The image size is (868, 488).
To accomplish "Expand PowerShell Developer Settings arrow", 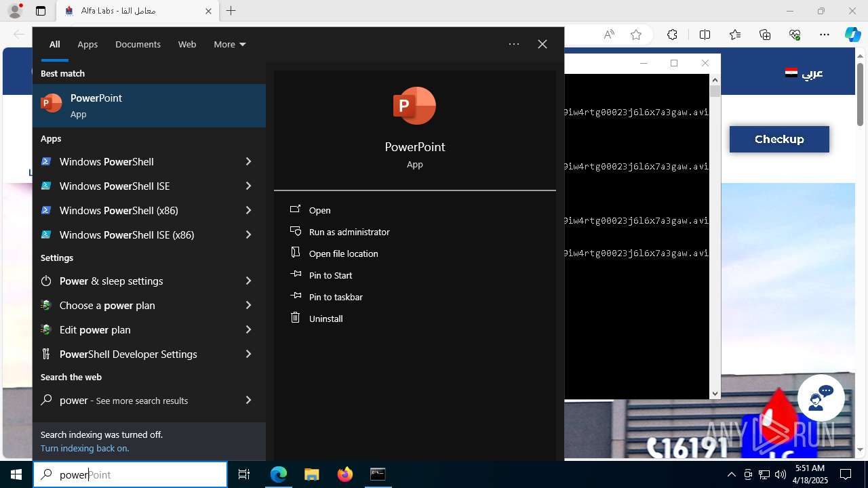I will (248, 354).
